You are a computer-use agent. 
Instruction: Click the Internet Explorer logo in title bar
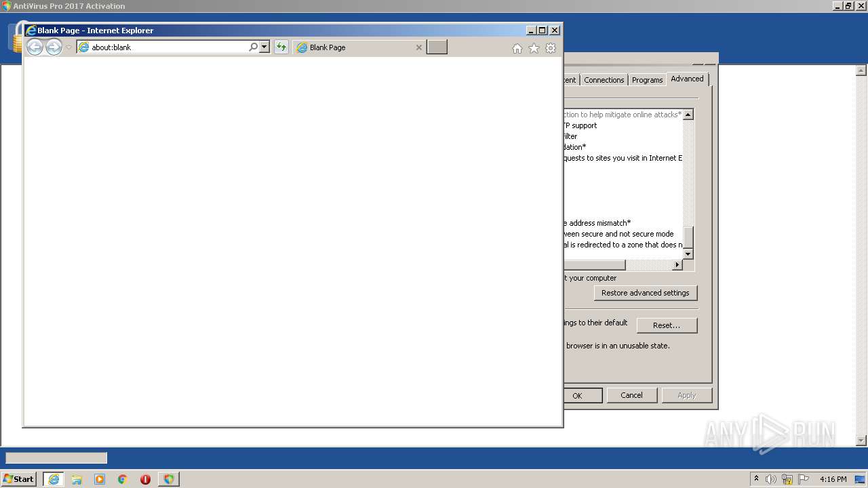click(31, 30)
